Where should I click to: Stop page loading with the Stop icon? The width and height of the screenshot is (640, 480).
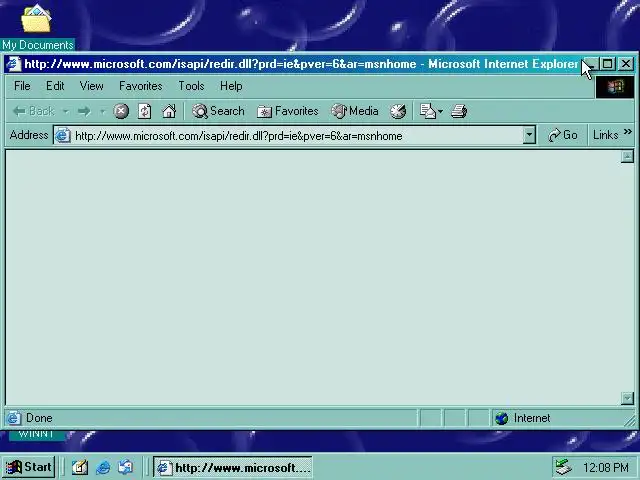(121, 111)
